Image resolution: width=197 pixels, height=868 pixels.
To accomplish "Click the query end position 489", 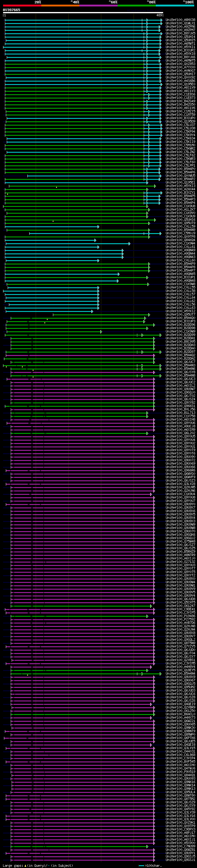I will point(159,15).
